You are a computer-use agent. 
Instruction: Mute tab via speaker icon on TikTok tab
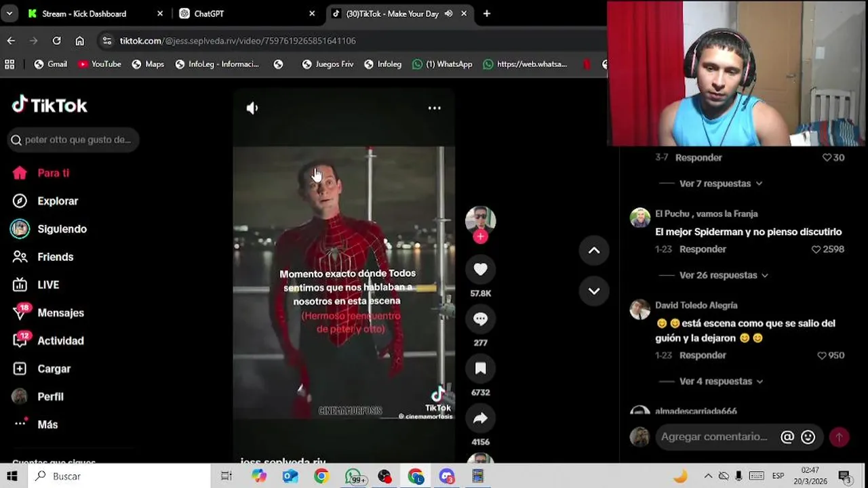pyautogui.click(x=448, y=14)
